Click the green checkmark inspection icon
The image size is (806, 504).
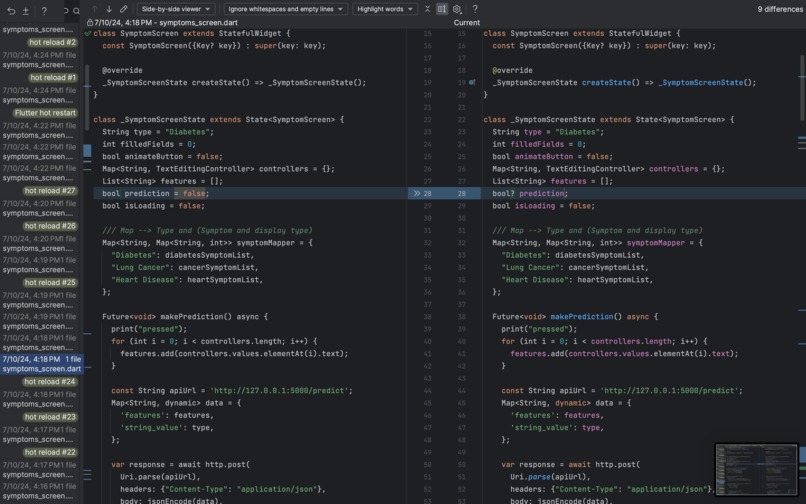pos(87,33)
